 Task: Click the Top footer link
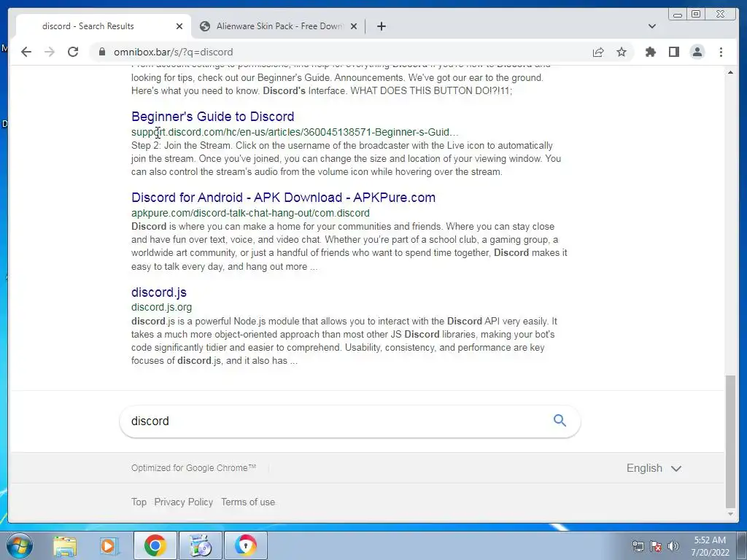pyautogui.click(x=139, y=502)
